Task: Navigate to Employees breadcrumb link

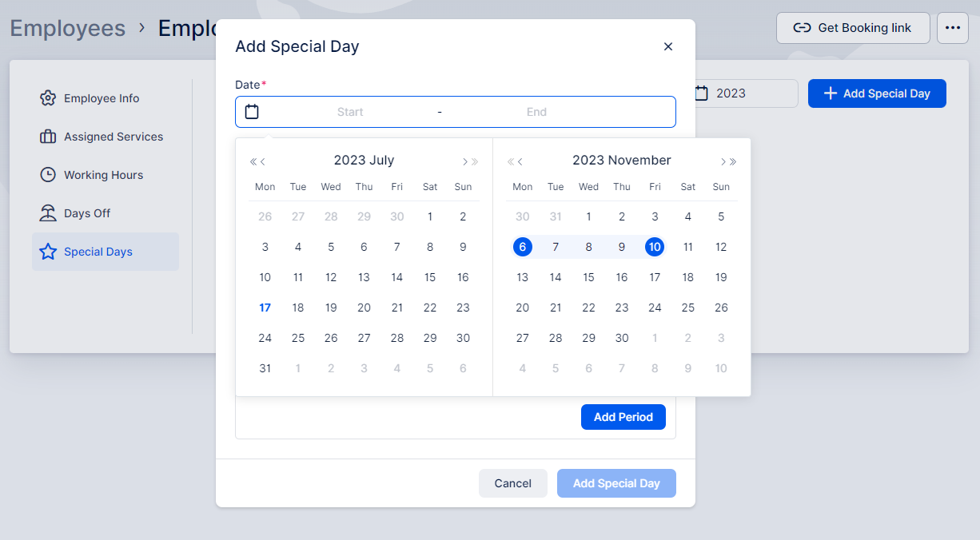Action: click(x=68, y=28)
